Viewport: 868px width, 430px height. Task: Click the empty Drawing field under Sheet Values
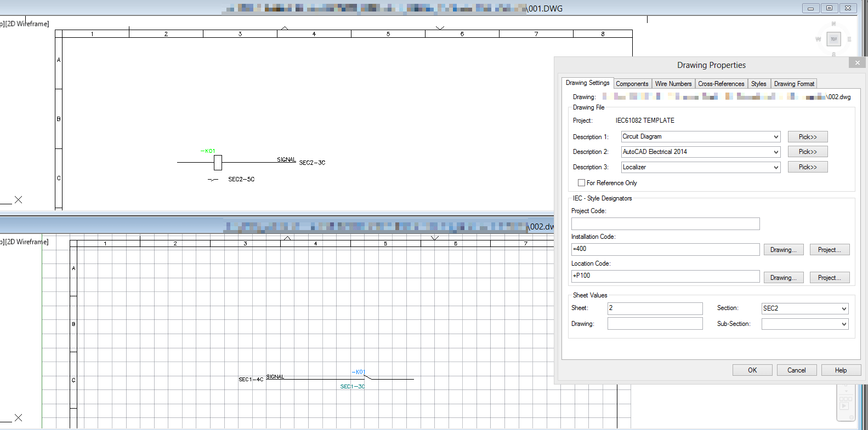tap(655, 324)
